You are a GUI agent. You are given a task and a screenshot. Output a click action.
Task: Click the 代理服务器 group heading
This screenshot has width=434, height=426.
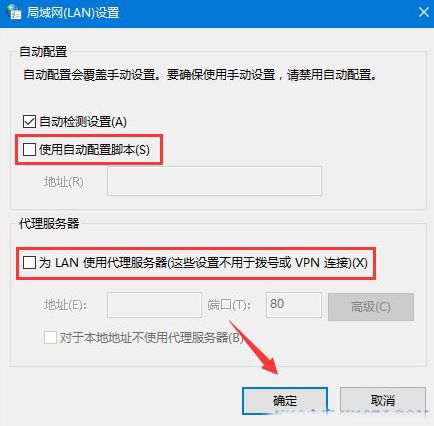[x=49, y=223]
